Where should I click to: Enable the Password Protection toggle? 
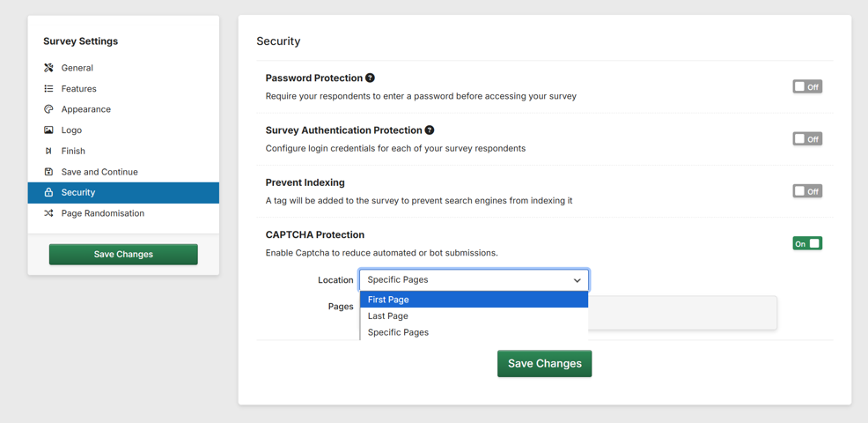click(x=806, y=86)
